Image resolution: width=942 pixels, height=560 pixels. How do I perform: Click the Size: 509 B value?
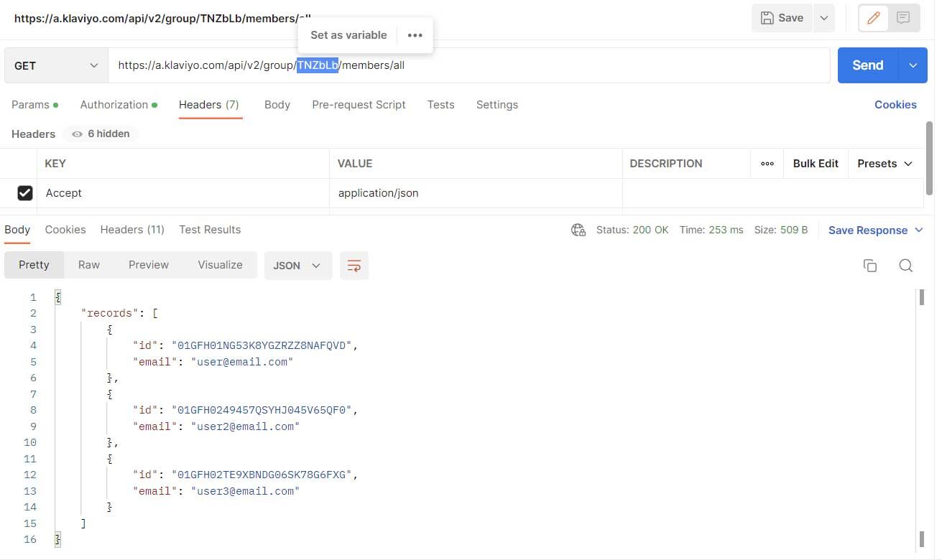point(781,230)
